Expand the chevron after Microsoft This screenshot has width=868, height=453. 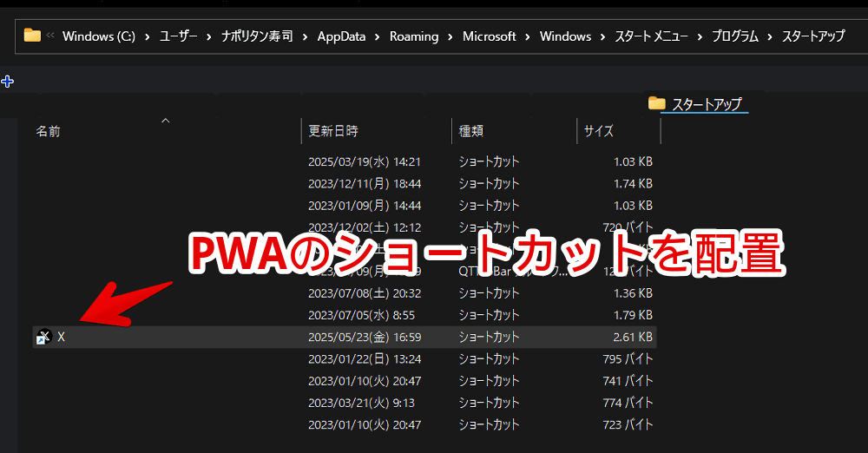pyautogui.click(x=528, y=37)
